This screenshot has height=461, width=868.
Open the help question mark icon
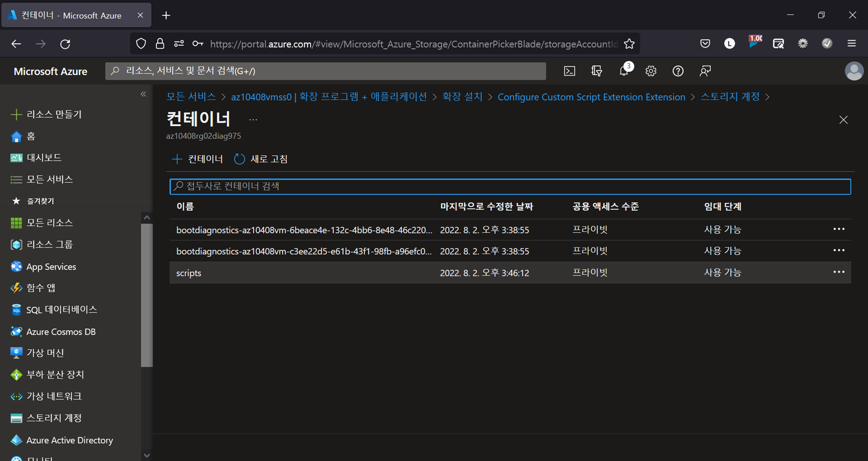(x=678, y=71)
